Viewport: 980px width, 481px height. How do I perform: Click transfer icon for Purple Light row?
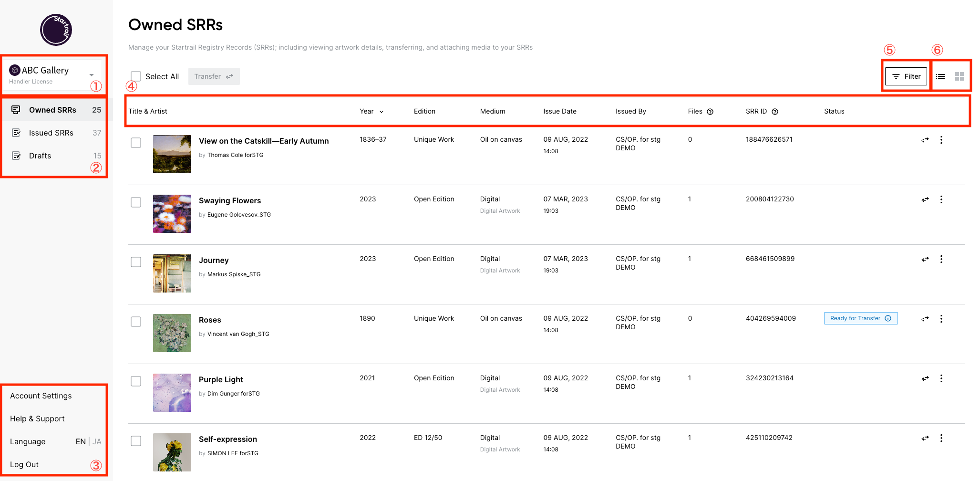pyautogui.click(x=925, y=378)
